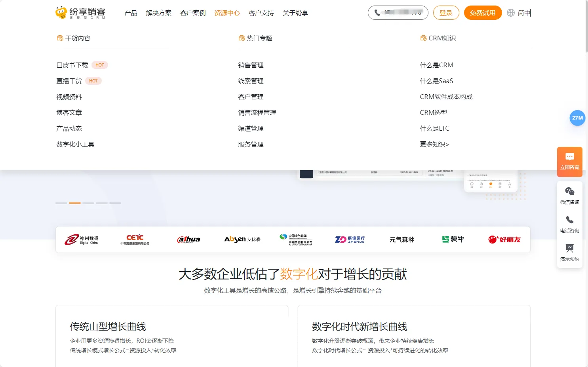Click the 微信咨询 WeChat icon
The height and width of the screenshot is (367, 588).
tap(570, 191)
